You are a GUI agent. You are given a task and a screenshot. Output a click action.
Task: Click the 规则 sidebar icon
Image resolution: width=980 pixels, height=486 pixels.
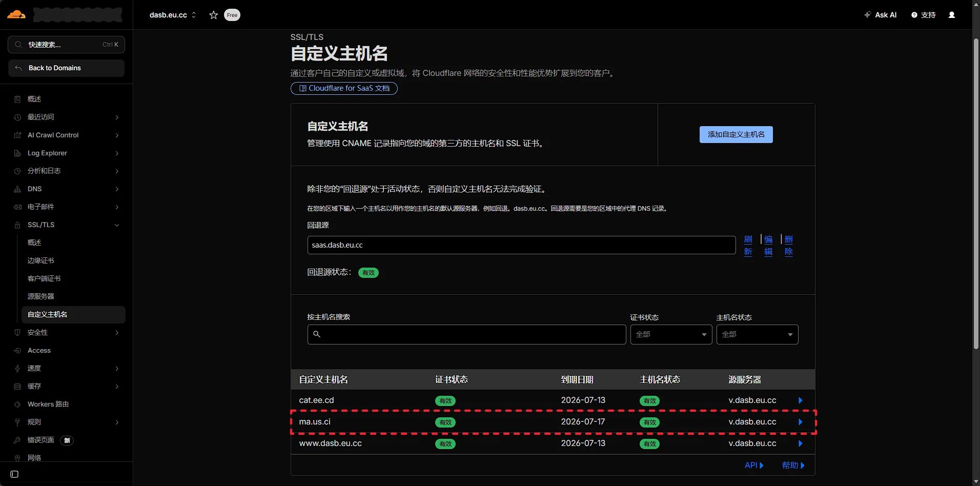[17, 422]
